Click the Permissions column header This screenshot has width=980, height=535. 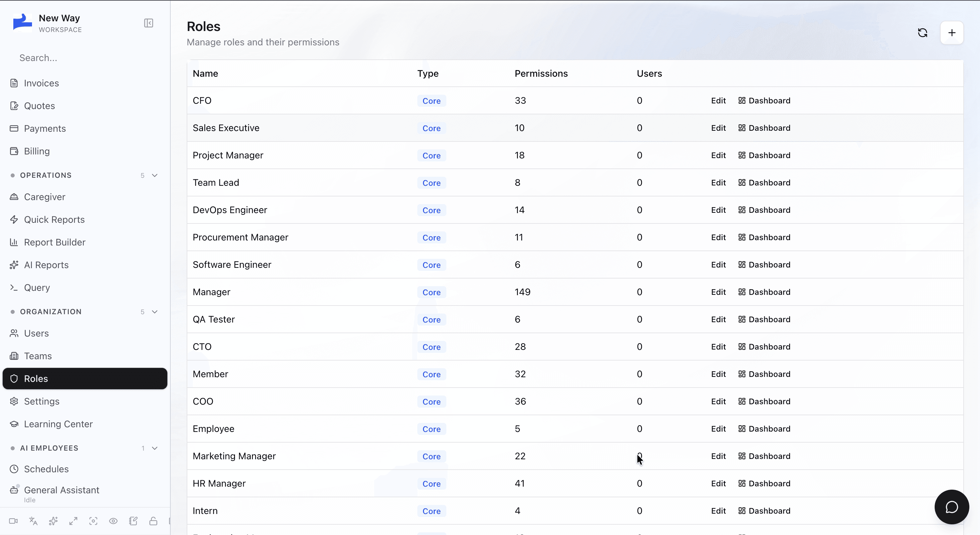541,73
